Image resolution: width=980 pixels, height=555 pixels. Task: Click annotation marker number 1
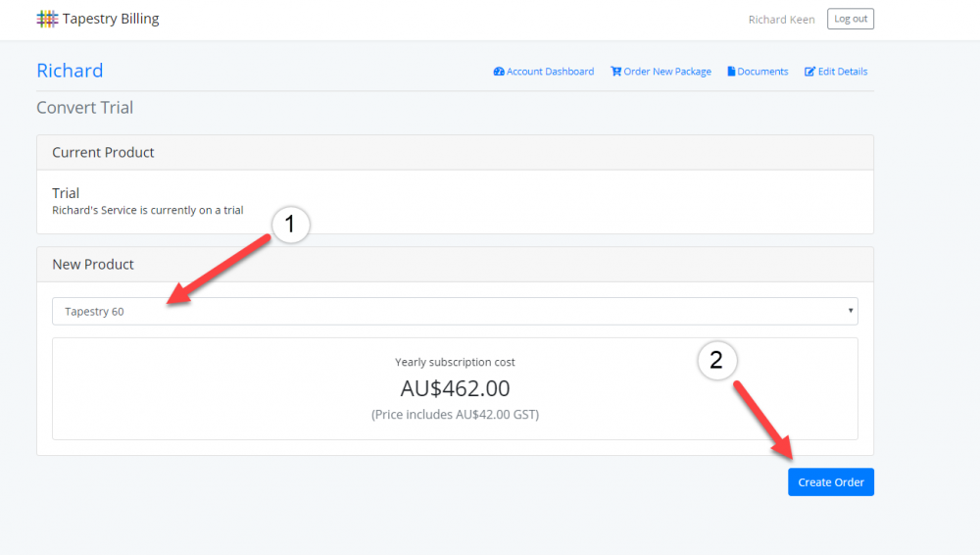click(288, 225)
